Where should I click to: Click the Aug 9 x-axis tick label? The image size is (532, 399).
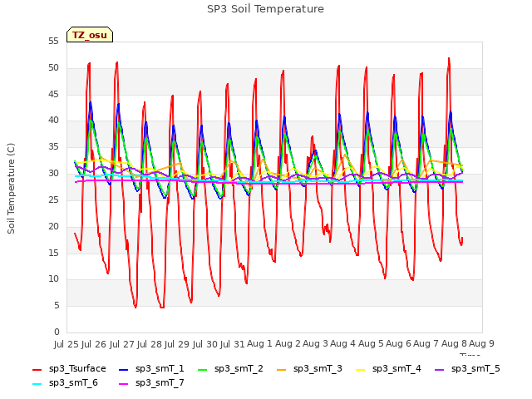pyautogui.click(x=481, y=344)
